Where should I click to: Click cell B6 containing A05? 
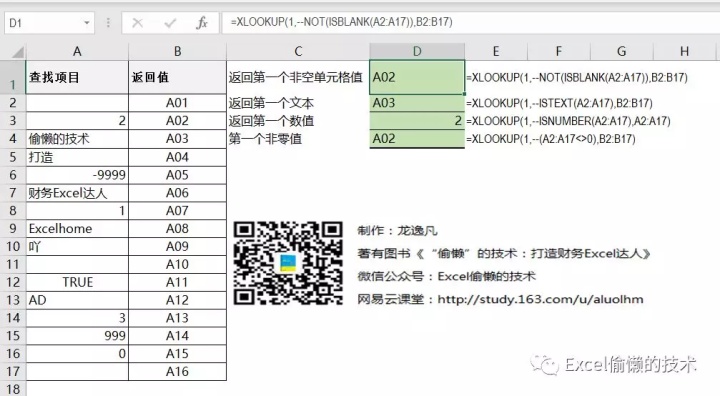(x=177, y=175)
